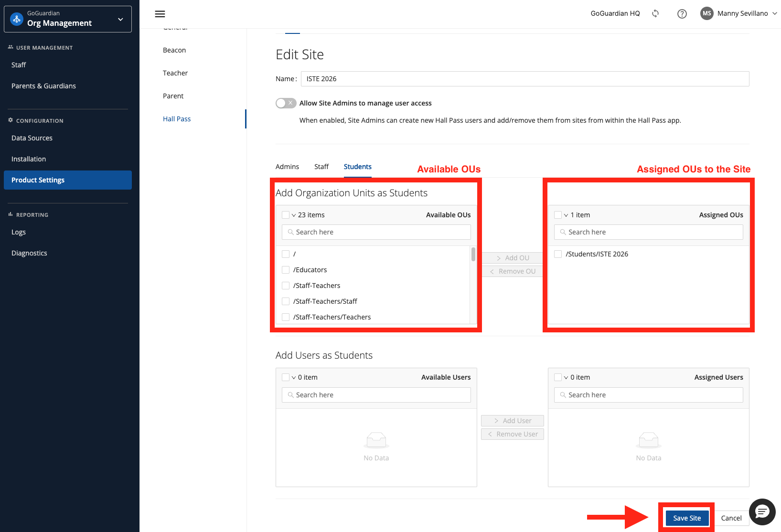781x532 pixels.
Task: Check select-all box in Assigned OUs header
Action: pos(558,215)
